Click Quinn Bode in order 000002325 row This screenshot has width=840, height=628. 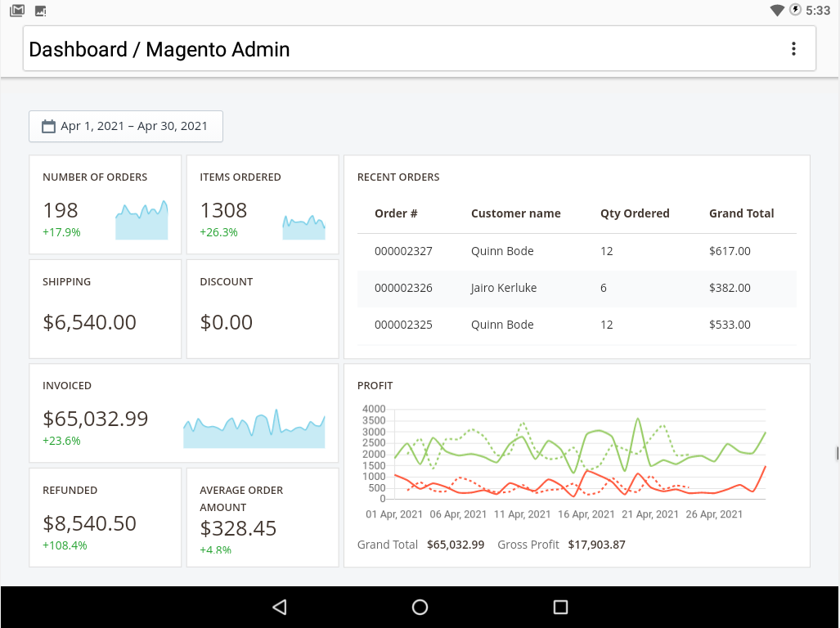(x=502, y=325)
